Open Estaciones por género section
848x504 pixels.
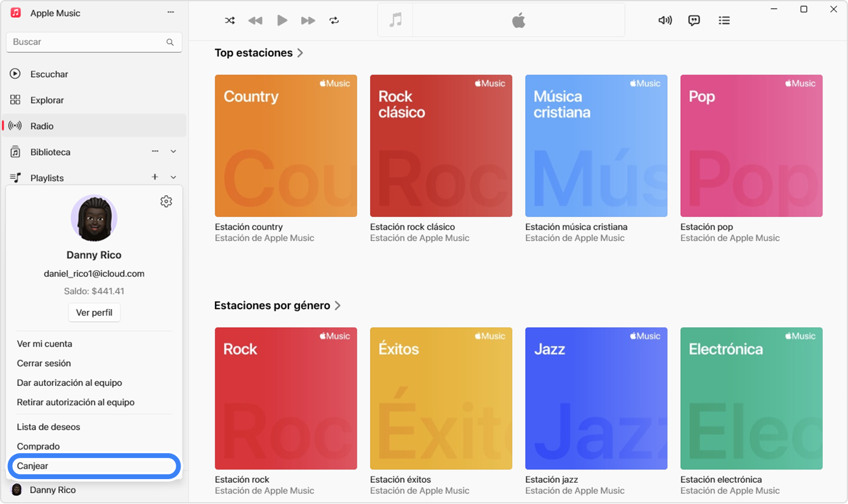(272, 306)
